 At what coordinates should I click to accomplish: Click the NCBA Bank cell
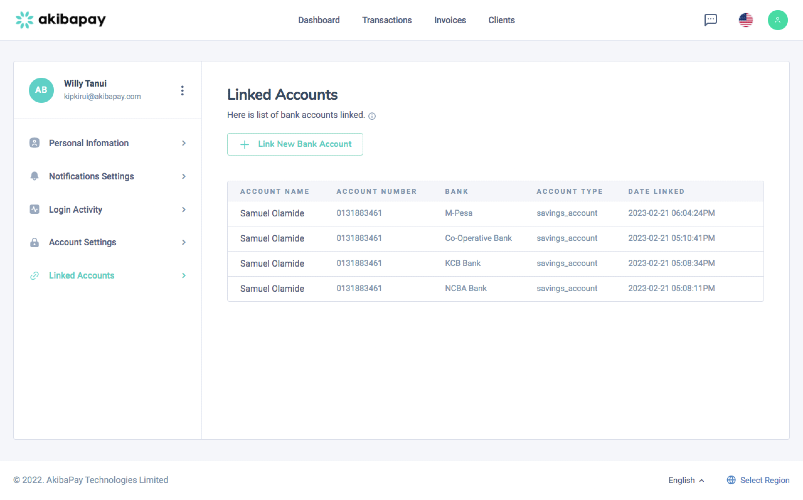[466, 288]
